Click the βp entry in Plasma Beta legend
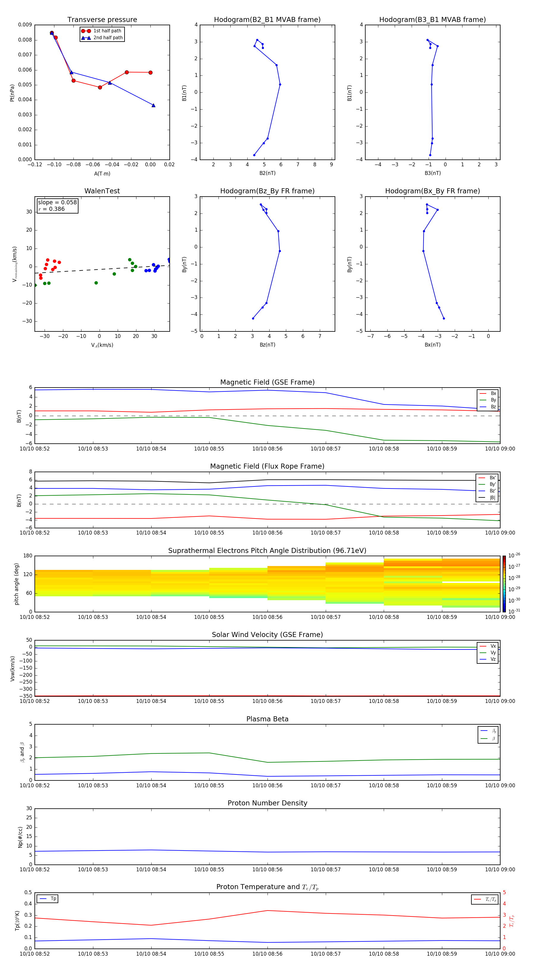Image resolution: width=535 pixels, height=980 pixels. click(488, 731)
